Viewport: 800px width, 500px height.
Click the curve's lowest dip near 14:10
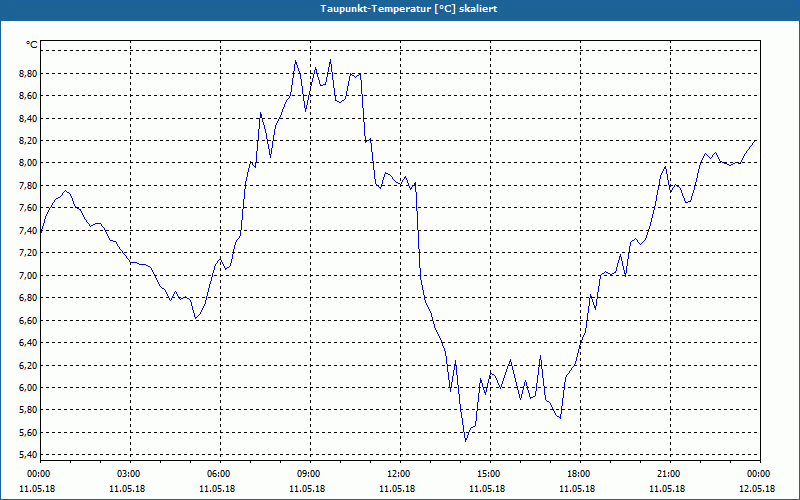coord(465,440)
